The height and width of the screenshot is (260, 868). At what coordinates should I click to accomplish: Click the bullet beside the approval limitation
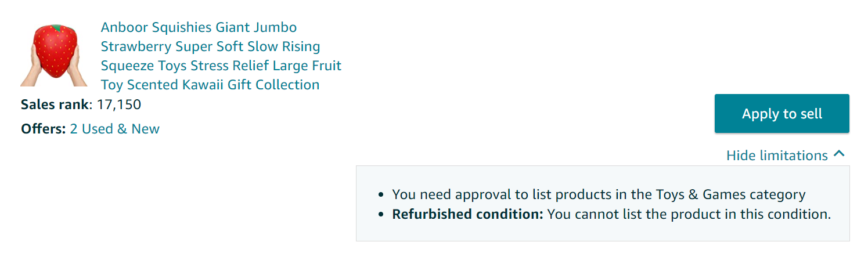click(x=381, y=196)
